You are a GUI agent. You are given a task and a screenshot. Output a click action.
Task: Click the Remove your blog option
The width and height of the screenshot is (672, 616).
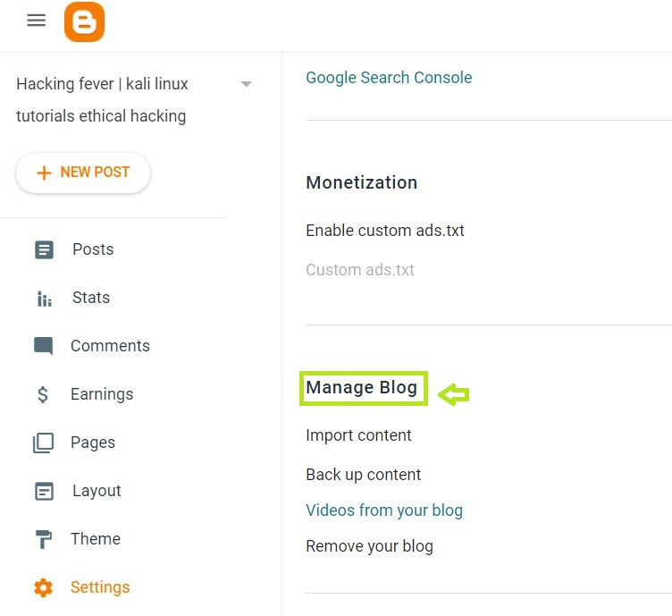(x=369, y=546)
